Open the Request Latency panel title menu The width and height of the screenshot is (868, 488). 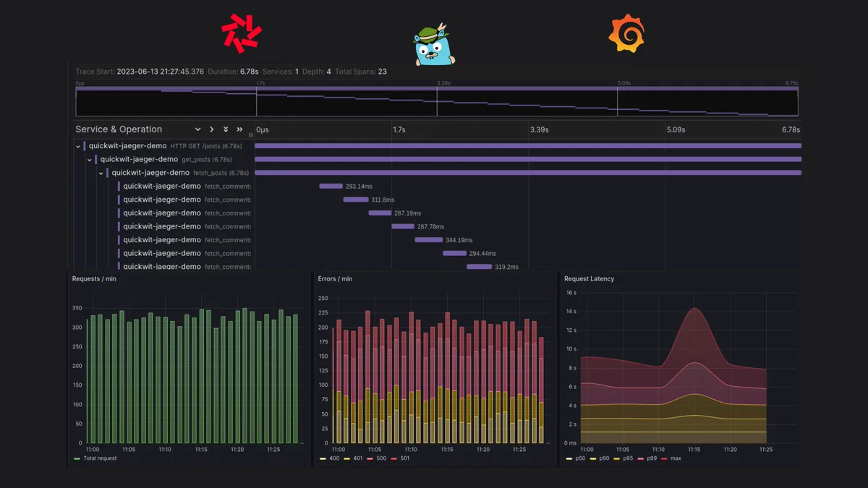(x=589, y=278)
